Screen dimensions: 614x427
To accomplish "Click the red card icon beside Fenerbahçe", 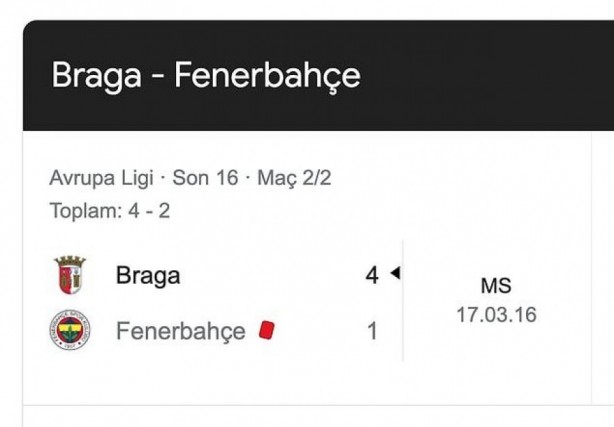I will (266, 330).
